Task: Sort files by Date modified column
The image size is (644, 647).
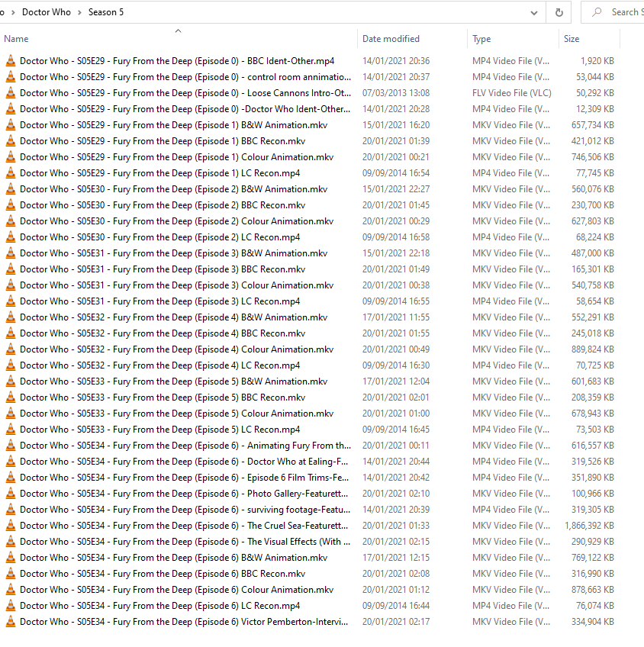Action: point(391,39)
